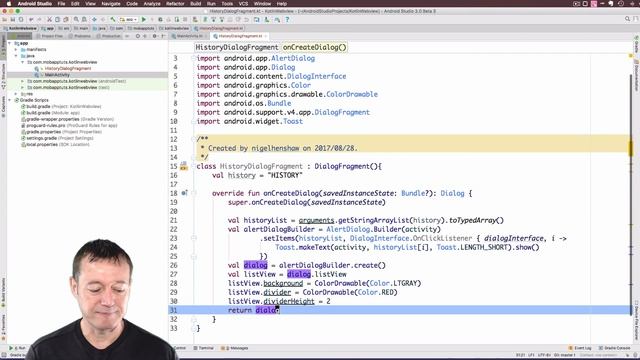Click the SDK Manager toolbar icon
The width and height of the screenshot is (640, 360).
click(267, 20)
